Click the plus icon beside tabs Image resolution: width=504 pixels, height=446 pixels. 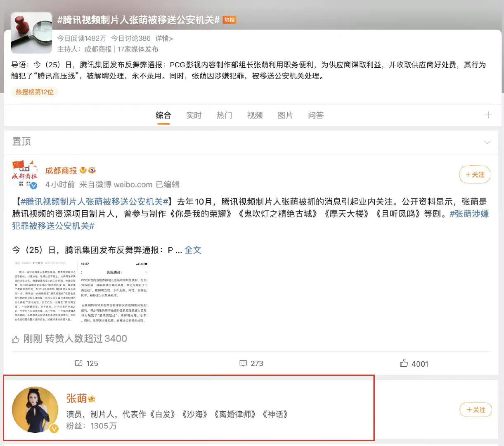pyautogui.click(x=488, y=115)
